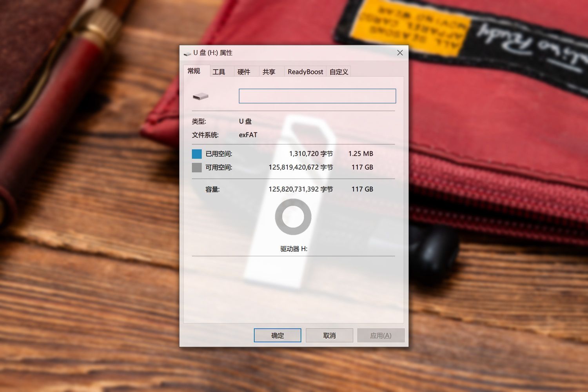
Task: Click the 1.25 MB value
Action: coord(361,154)
